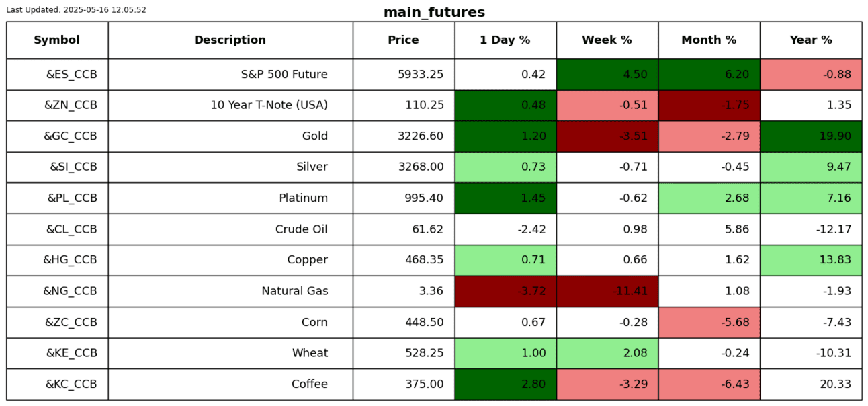
Task: Open the &NG_CCB symbol entry
Action: pos(71,291)
